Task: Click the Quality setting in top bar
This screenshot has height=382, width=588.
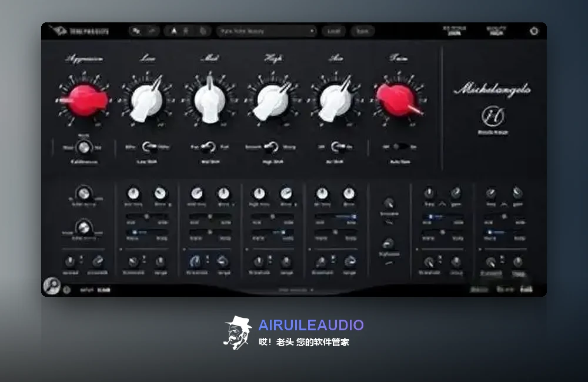Action: coord(496,31)
